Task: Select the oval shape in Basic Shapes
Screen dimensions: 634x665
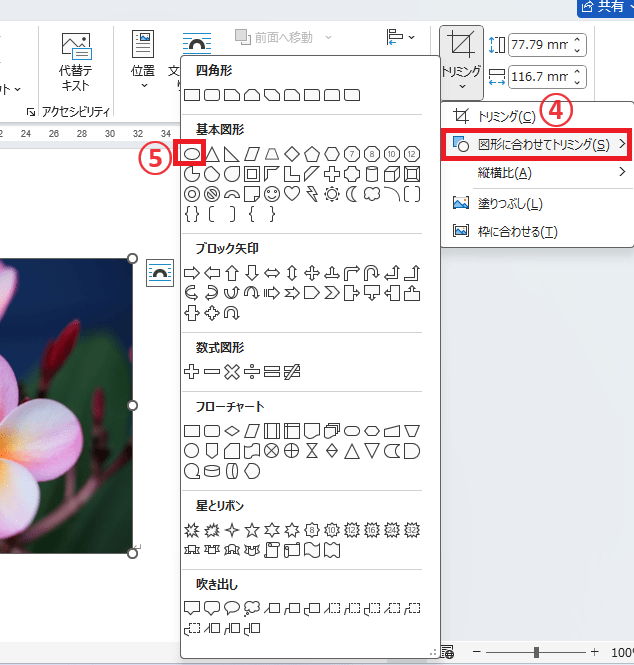Action: pyautogui.click(x=192, y=154)
